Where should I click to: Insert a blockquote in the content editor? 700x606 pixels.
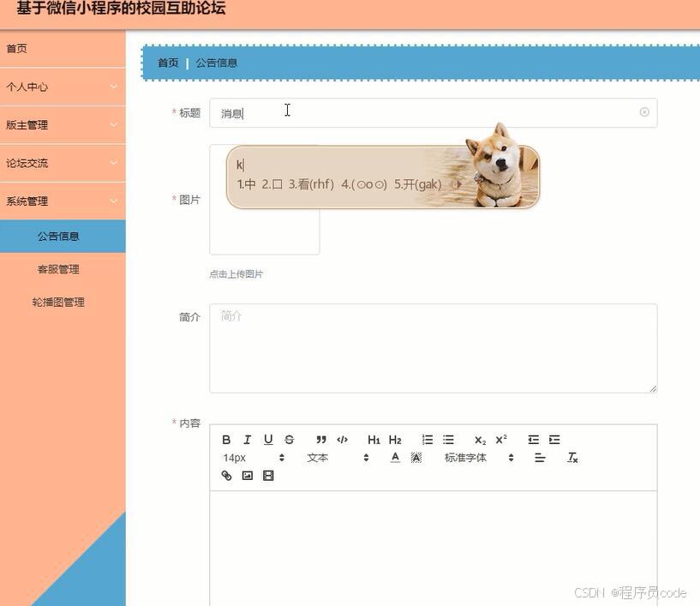[x=321, y=439]
